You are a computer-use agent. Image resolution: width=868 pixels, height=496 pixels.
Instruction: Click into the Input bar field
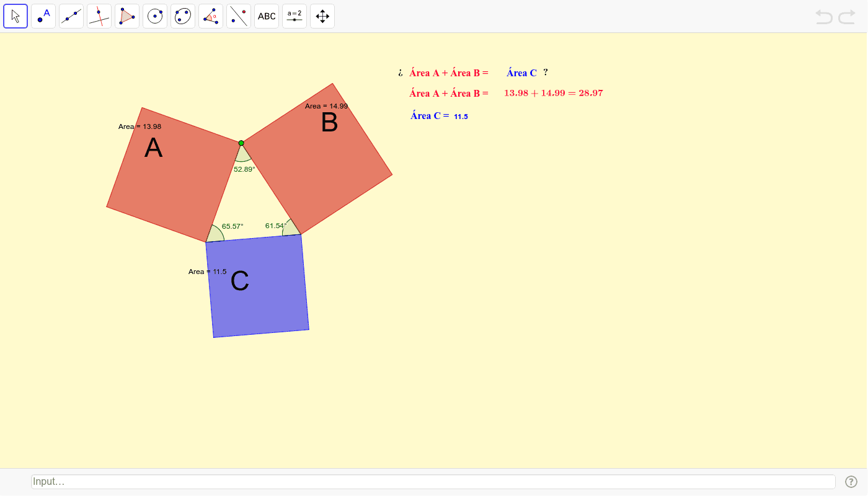433,482
